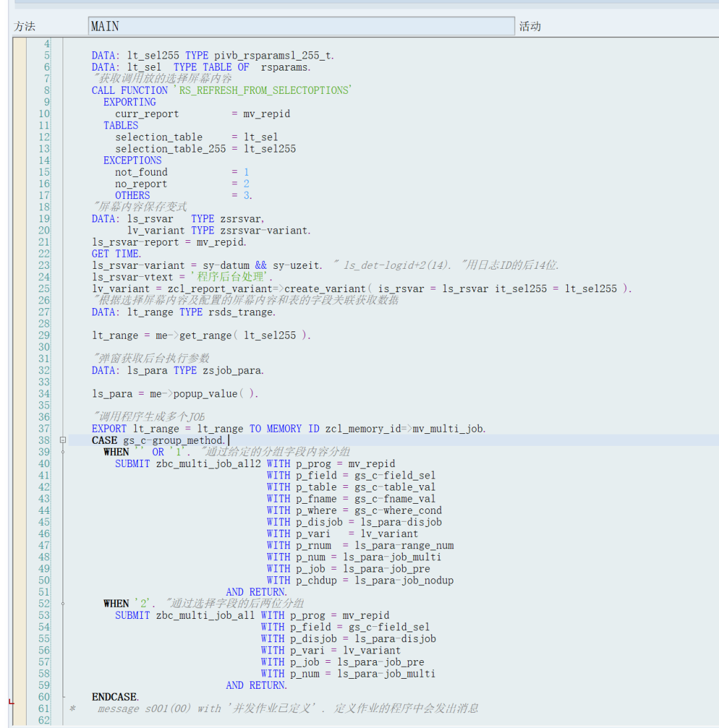Click the 活动 status label
719x728 pixels.
(530, 26)
